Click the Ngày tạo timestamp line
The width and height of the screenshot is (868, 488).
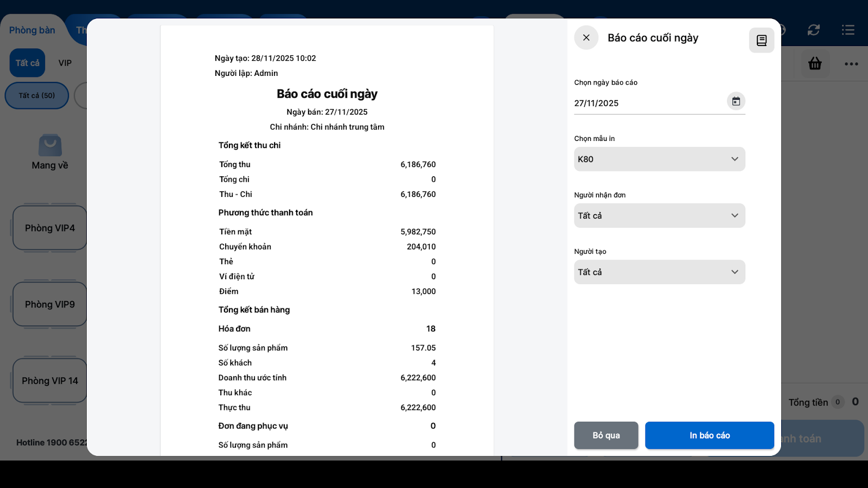coord(265,58)
